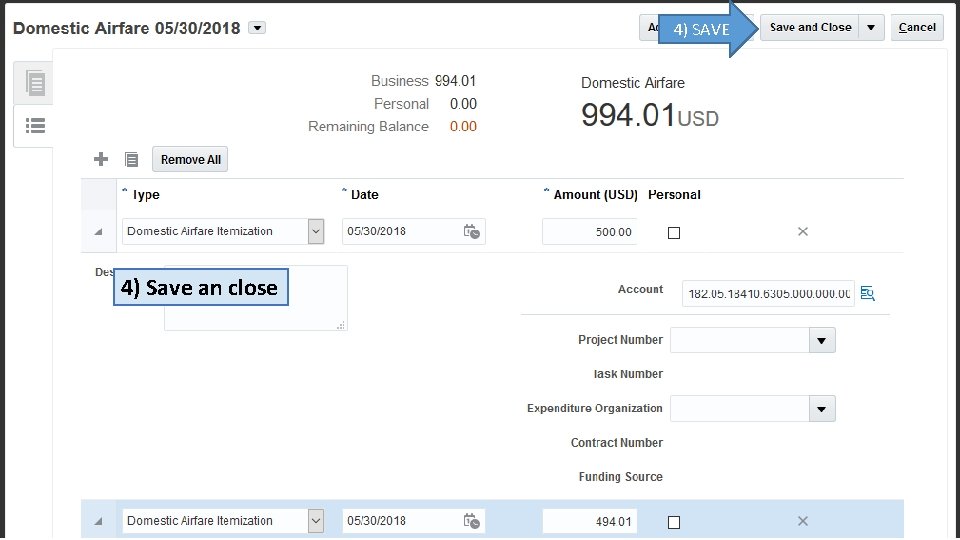Open the receipt details sidebar tab icon
This screenshot has width=960, height=540.
[x=36, y=83]
